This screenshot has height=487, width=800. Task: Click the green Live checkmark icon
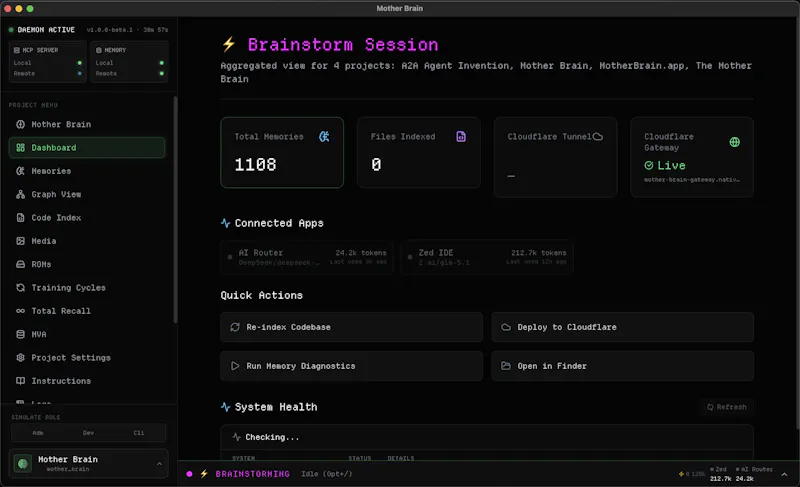pos(649,165)
